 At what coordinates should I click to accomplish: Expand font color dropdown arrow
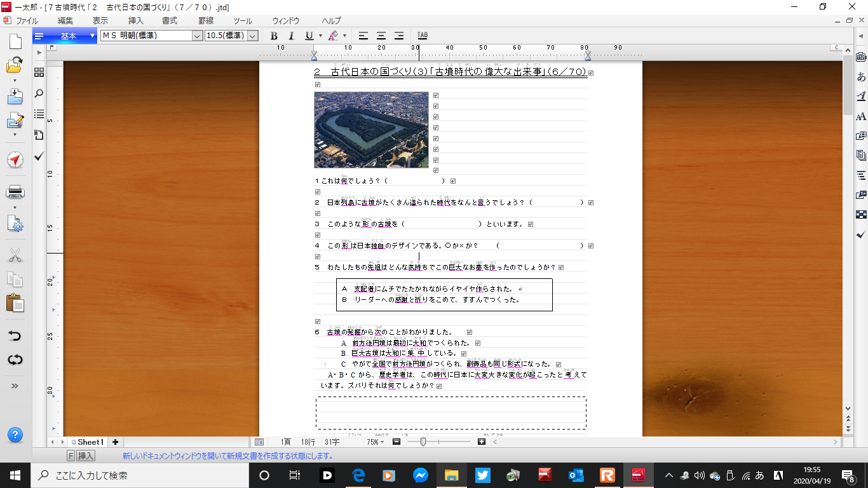344,36
